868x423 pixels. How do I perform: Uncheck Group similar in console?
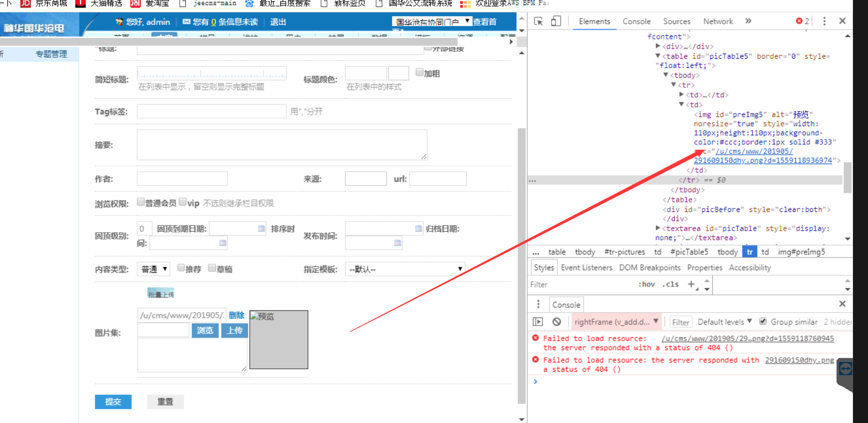[x=763, y=322]
